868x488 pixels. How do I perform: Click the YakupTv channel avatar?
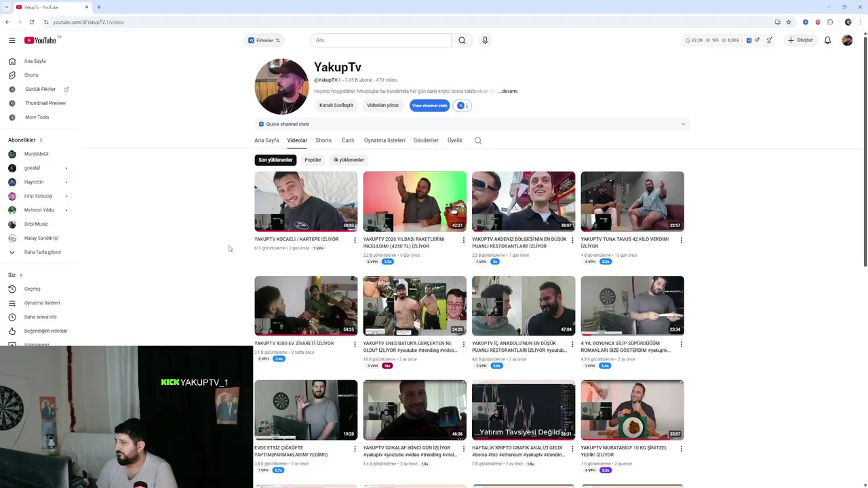pos(281,87)
